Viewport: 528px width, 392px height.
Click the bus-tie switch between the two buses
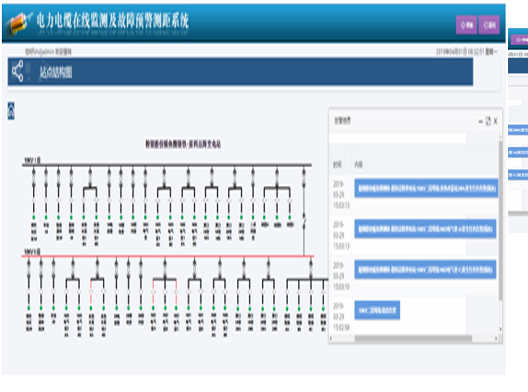click(304, 220)
